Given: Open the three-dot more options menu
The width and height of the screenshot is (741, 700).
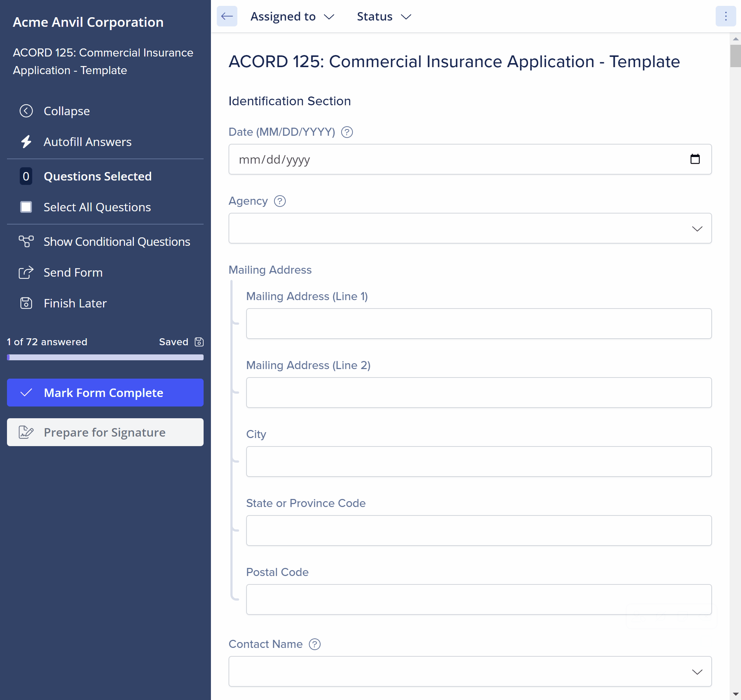Looking at the screenshot, I should coord(725,17).
